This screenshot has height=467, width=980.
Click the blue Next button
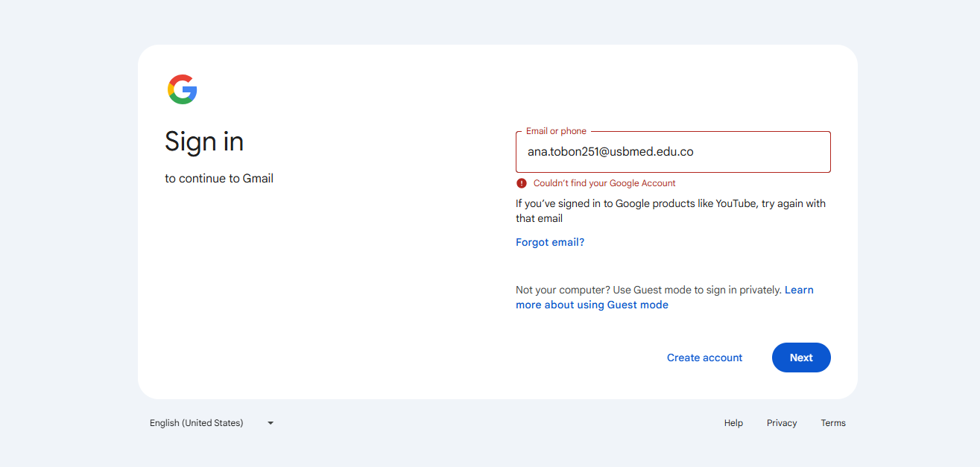coord(801,358)
